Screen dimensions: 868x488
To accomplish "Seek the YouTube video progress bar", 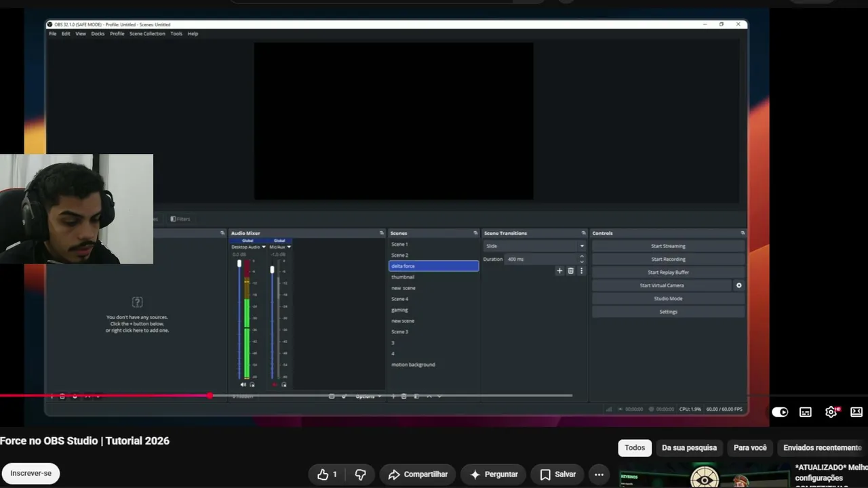I will click(286, 396).
